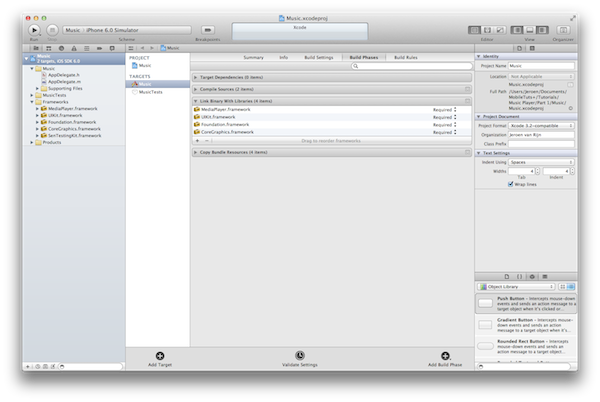Show the Debug navigator

coord(86,48)
